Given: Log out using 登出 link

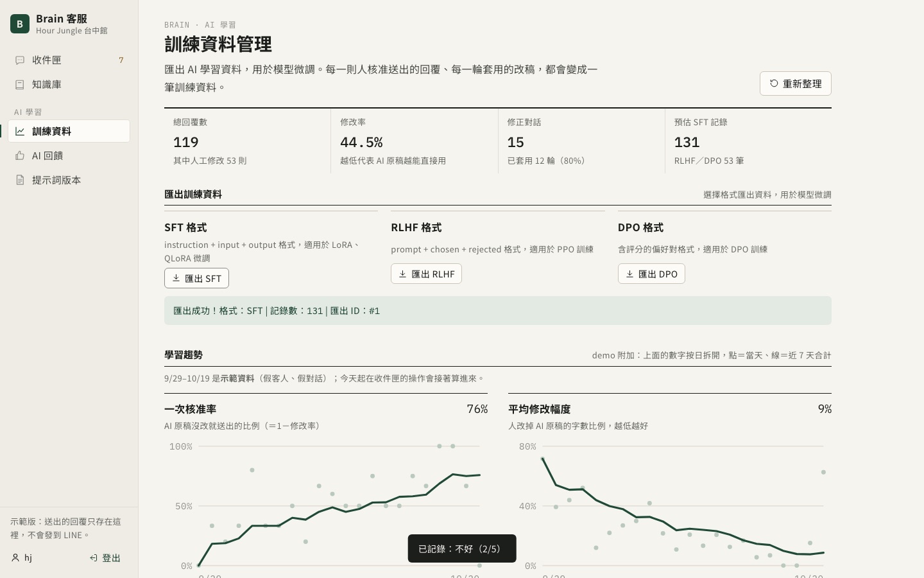Looking at the screenshot, I should (105, 558).
